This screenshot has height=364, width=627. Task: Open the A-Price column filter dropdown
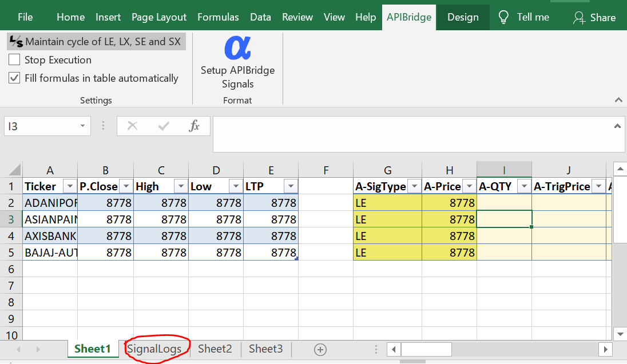[x=470, y=186]
